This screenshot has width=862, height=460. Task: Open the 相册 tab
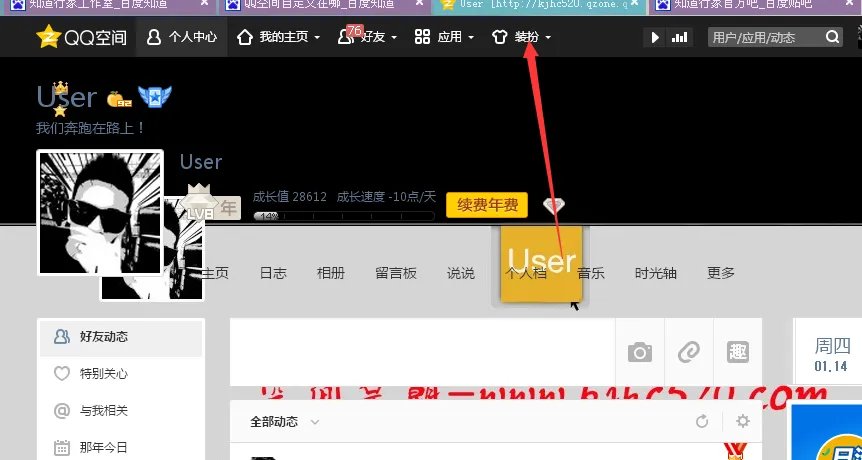(x=331, y=273)
